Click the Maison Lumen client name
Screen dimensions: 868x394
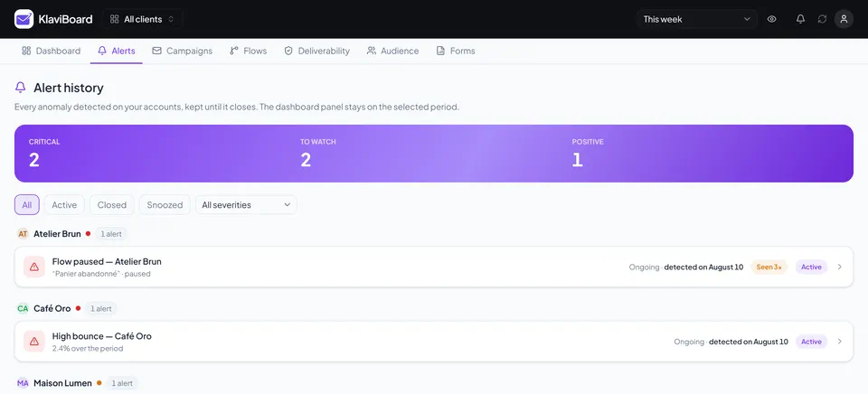(x=62, y=383)
